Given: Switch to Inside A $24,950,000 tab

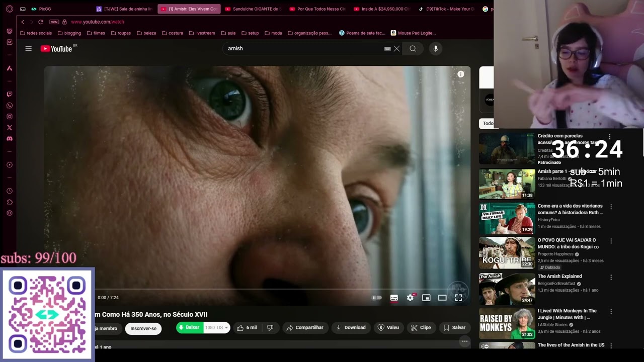Looking at the screenshot, I should [382, 9].
